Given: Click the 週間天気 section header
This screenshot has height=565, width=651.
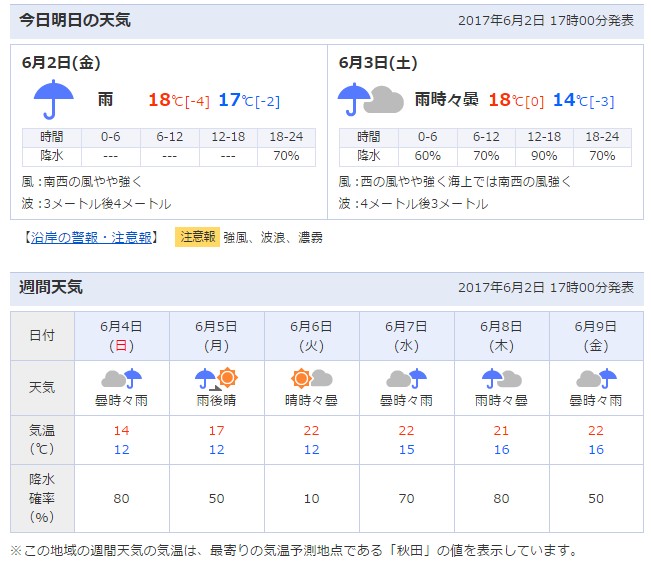Looking at the screenshot, I should click(x=51, y=287).
